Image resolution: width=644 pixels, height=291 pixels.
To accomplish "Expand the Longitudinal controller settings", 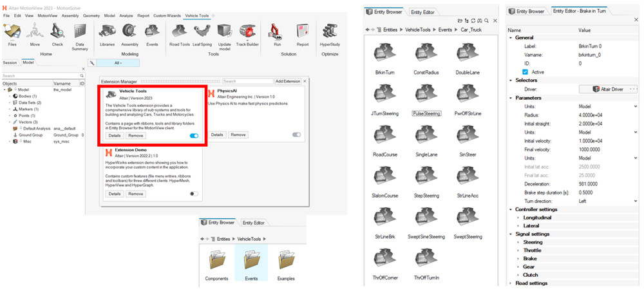I will click(517, 218).
